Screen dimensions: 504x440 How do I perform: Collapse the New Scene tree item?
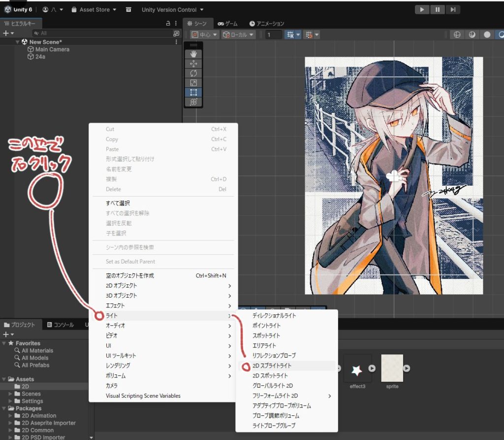coord(18,42)
